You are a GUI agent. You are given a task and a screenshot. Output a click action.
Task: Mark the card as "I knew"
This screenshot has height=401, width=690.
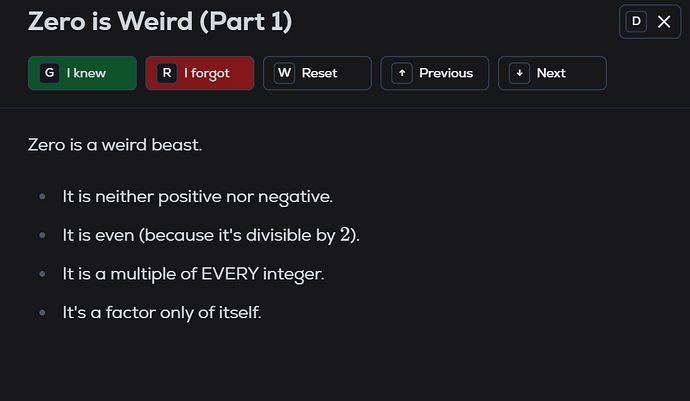[83, 73]
